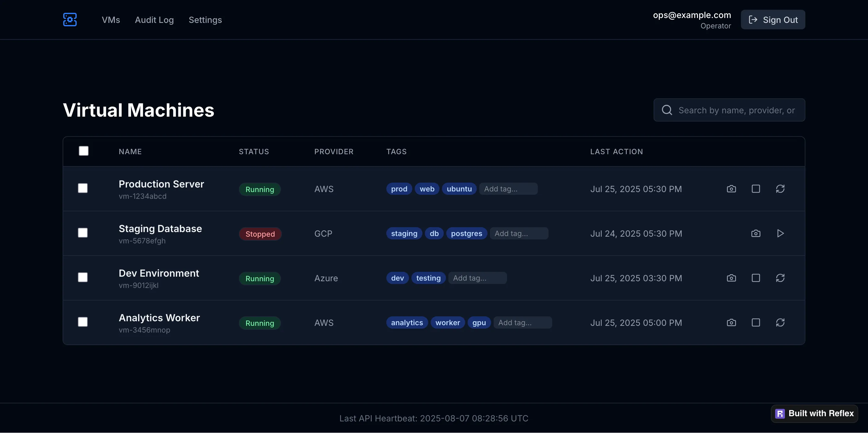Go to the Settings tab
The height and width of the screenshot is (433, 868).
pyautogui.click(x=205, y=20)
